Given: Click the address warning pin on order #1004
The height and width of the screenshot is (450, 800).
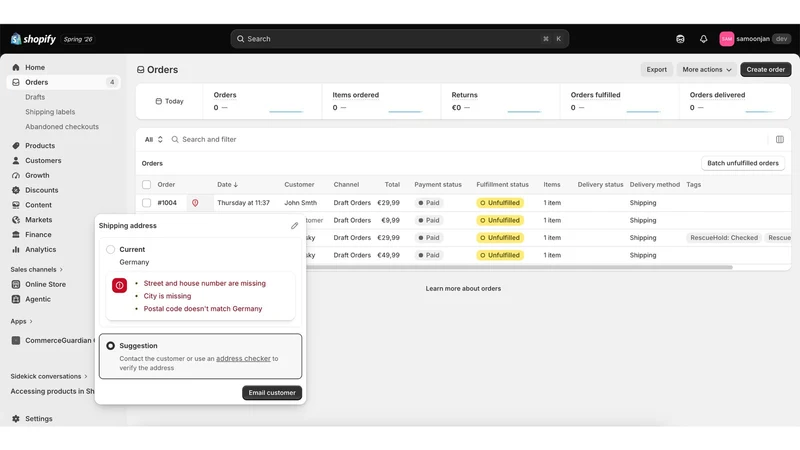Looking at the screenshot, I should click(x=195, y=203).
